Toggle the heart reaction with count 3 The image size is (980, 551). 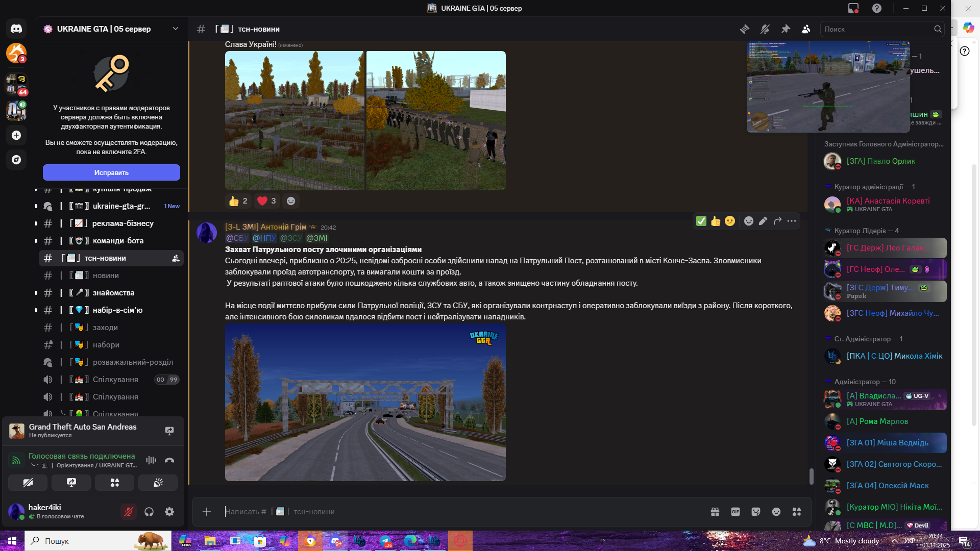point(267,201)
